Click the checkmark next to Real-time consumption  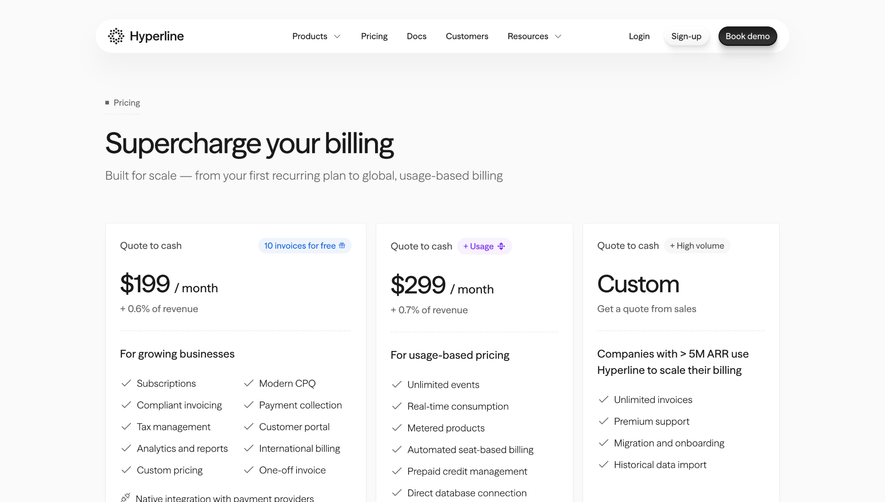point(397,406)
